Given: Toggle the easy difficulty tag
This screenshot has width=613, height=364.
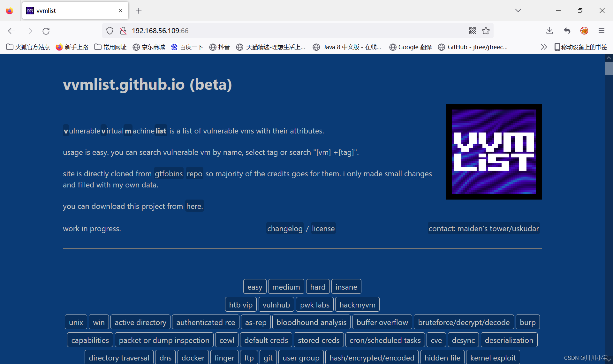Looking at the screenshot, I should [x=254, y=287].
